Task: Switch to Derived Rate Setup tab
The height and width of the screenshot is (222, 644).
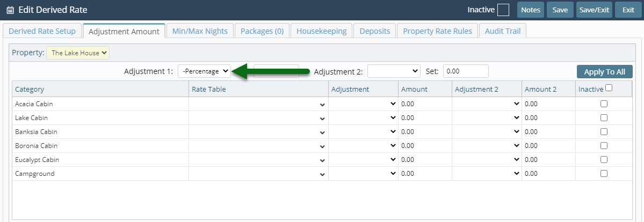Action: click(42, 31)
